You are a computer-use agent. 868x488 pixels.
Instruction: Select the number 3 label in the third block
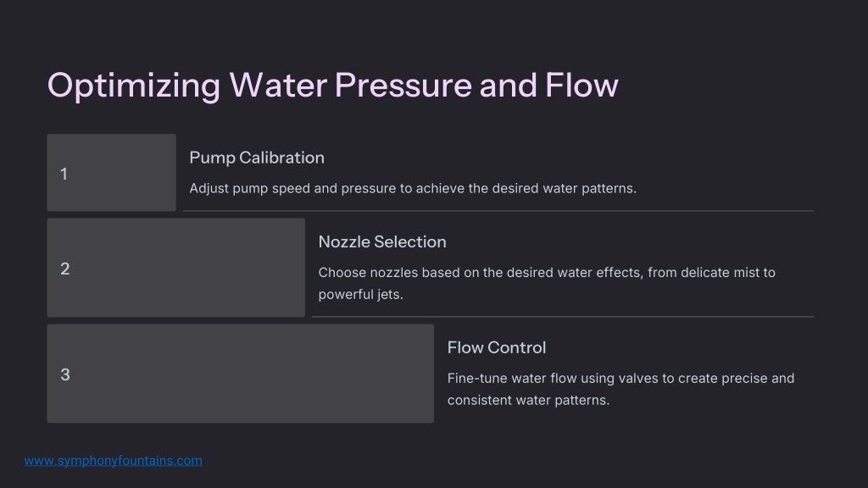pyautogui.click(x=64, y=374)
